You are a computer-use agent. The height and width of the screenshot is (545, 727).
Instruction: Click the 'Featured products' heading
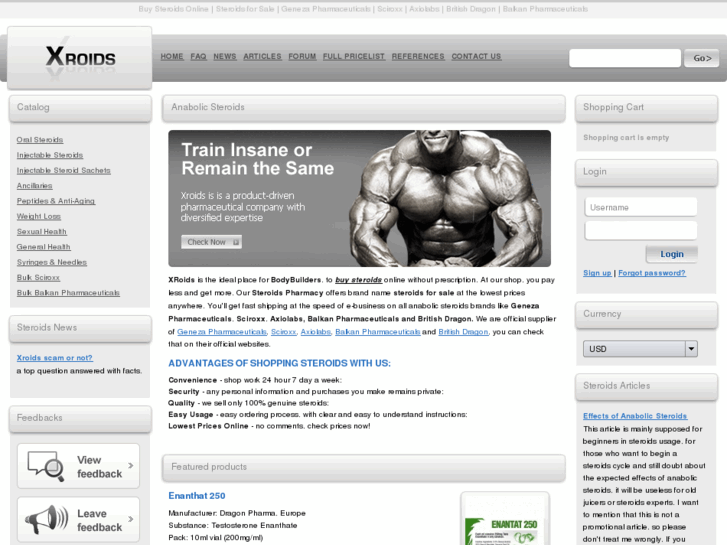pyautogui.click(x=209, y=467)
